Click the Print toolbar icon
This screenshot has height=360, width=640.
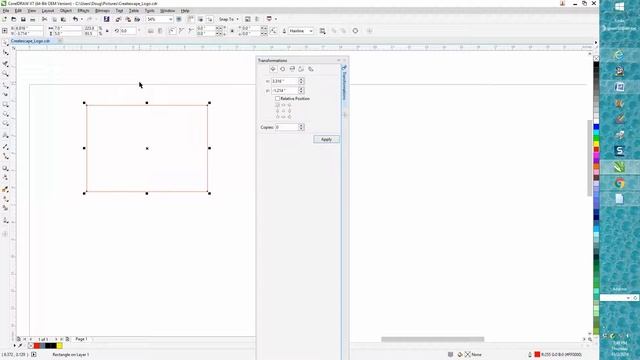pyautogui.click(x=33, y=19)
